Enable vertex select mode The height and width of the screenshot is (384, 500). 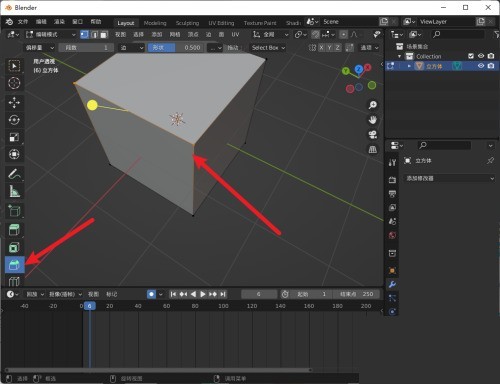click(x=84, y=34)
